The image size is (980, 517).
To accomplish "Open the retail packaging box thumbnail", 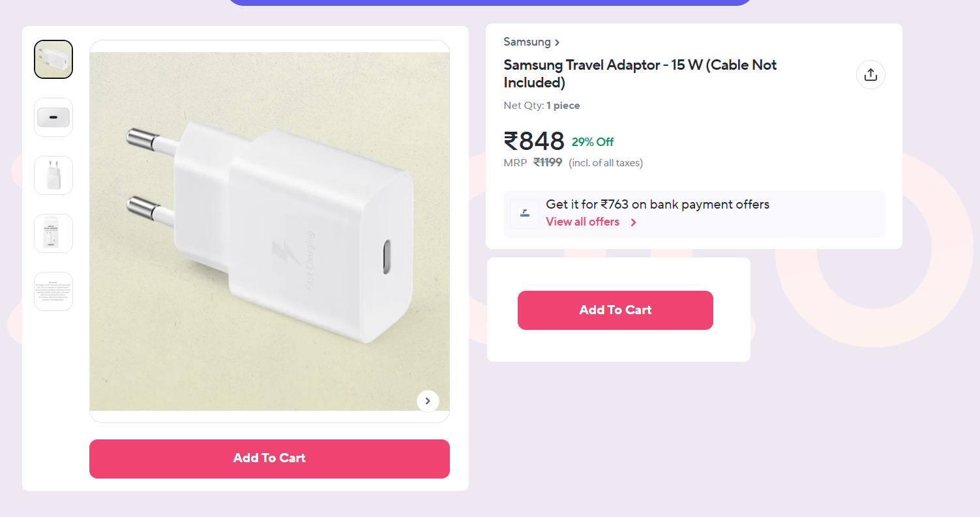I will click(53, 233).
